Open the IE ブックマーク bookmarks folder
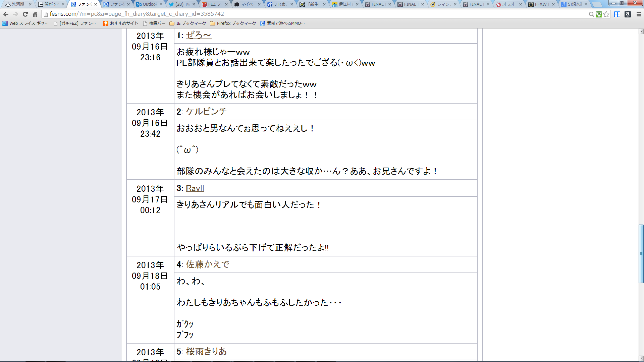 tap(188, 23)
